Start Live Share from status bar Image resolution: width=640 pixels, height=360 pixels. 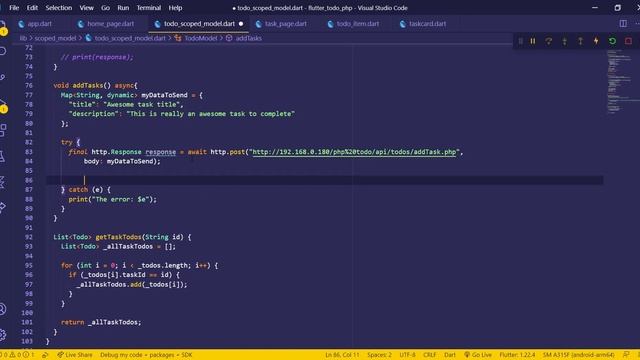tap(75, 355)
